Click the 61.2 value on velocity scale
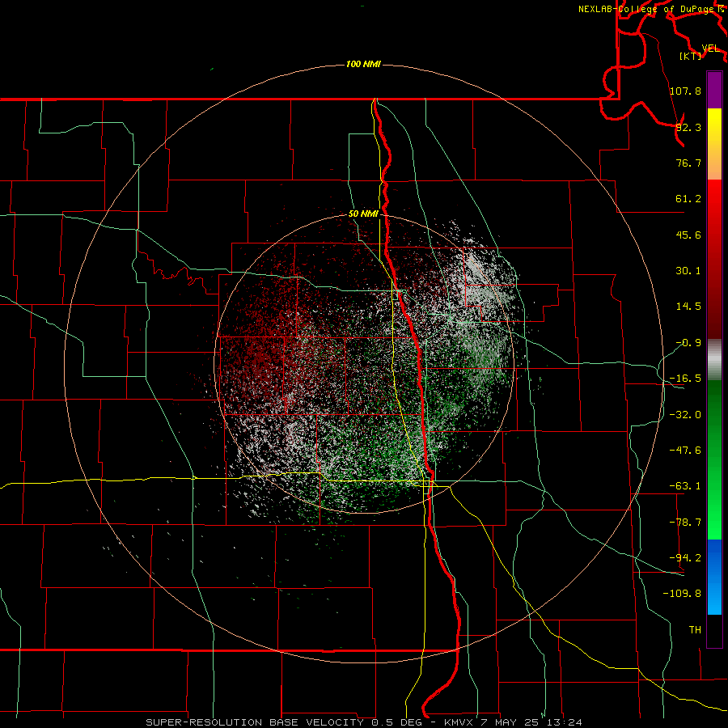Image resolution: width=728 pixels, height=728 pixels. (688, 199)
